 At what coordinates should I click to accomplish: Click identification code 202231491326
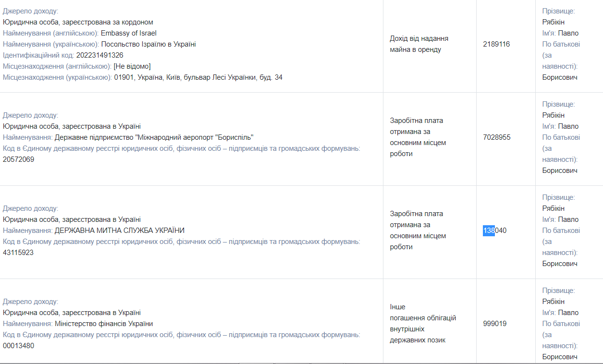[99, 55]
